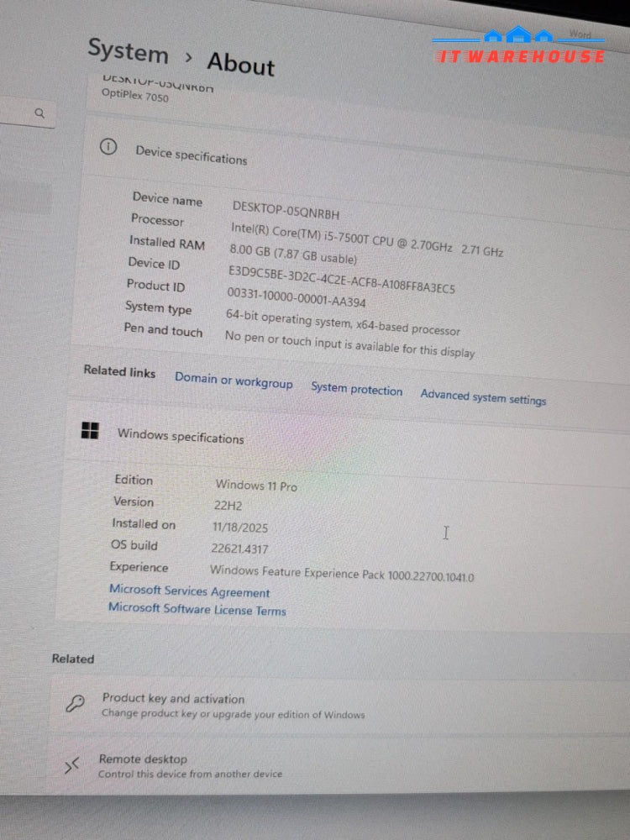
Task: Select the 8.00 GB installed RAM value
Action: coord(293,254)
